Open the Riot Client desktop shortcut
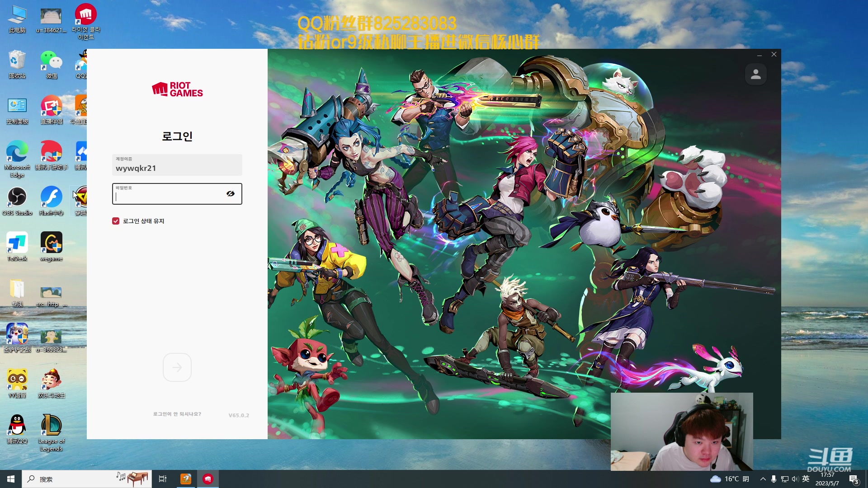This screenshot has width=868, height=488. (x=86, y=22)
